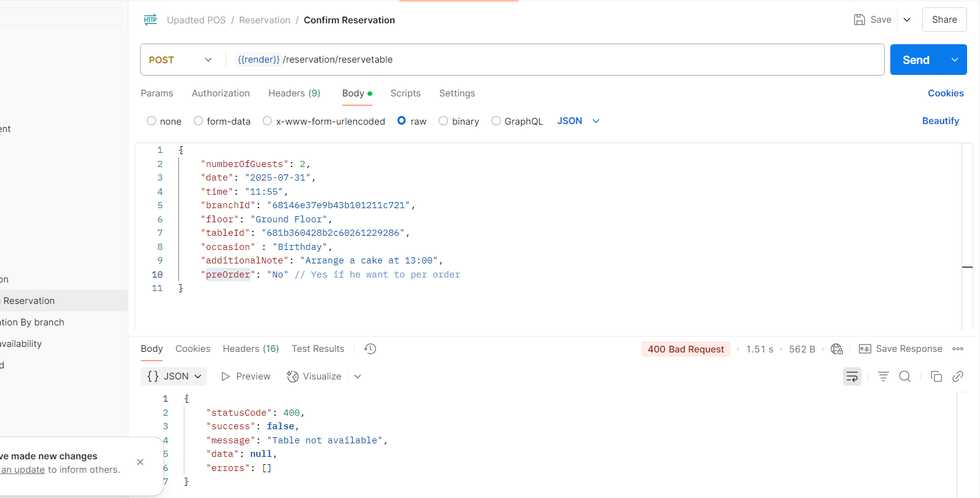Switch to the Authorization tab
The height and width of the screenshot is (498, 980).
point(221,93)
